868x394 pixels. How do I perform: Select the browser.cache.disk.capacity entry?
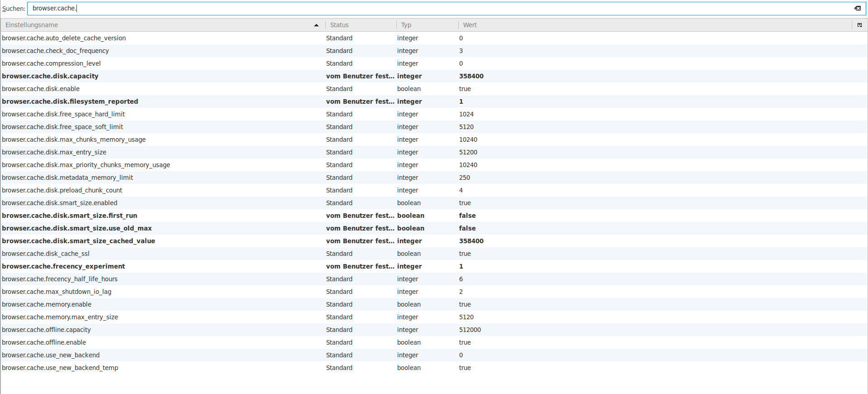[434, 76]
